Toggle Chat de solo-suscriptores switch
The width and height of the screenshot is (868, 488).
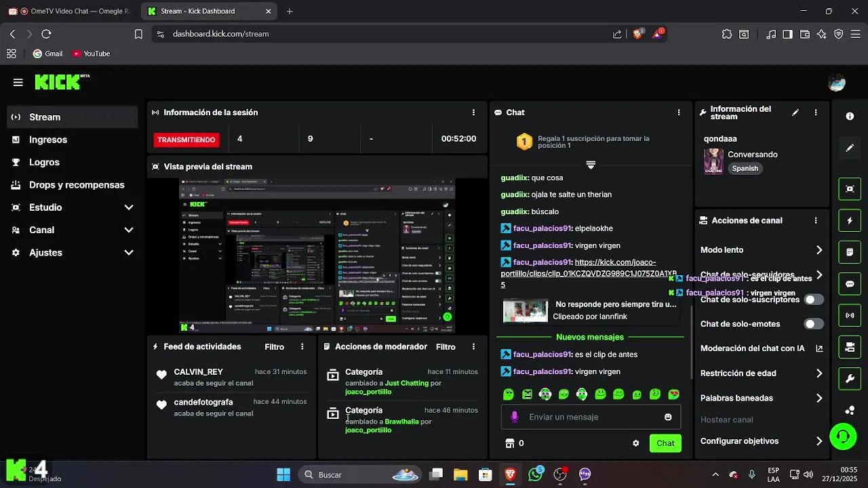(x=814, y=300)
